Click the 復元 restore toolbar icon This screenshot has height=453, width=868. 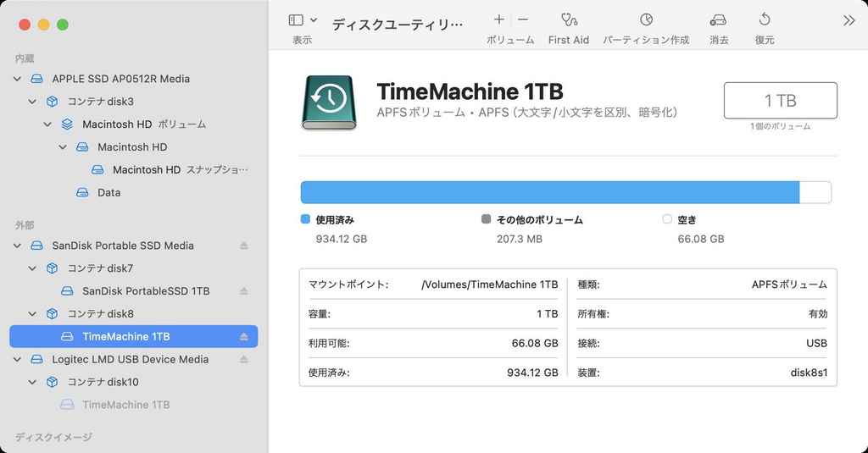[x=765, y=20]
